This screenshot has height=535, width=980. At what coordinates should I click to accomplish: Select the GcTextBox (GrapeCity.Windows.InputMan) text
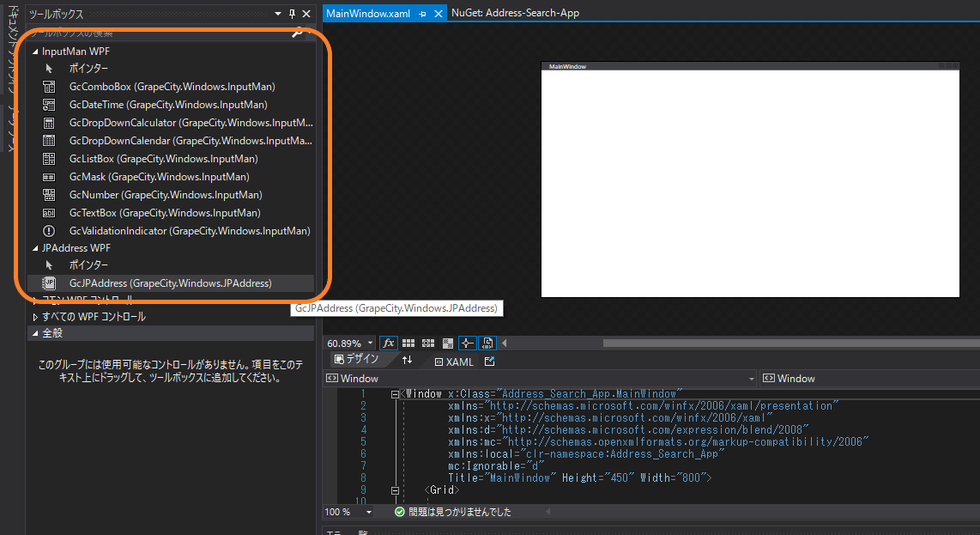pyautogui.click(x=165, y=213)
